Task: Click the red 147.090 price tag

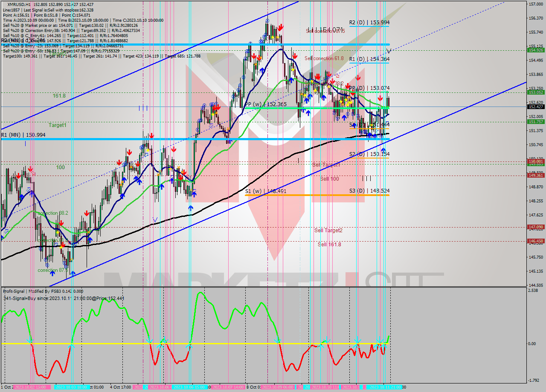Action: coord(535,227)
